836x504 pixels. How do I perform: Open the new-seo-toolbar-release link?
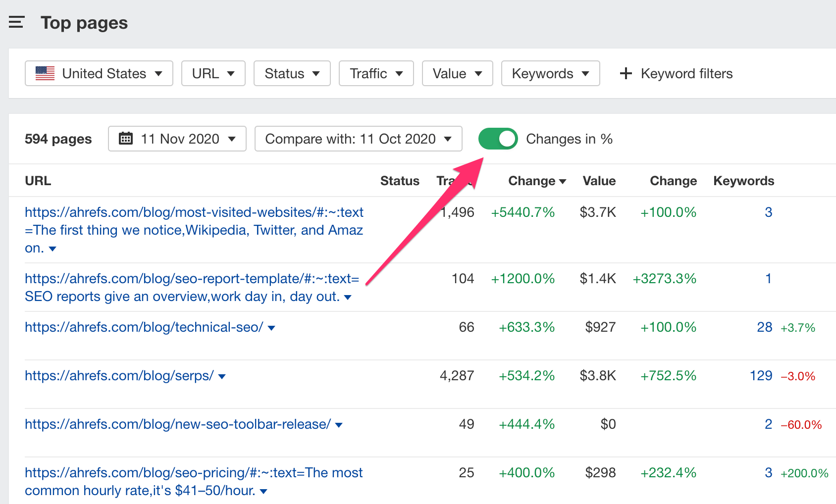pyautogui.click(x=176, y=424)
